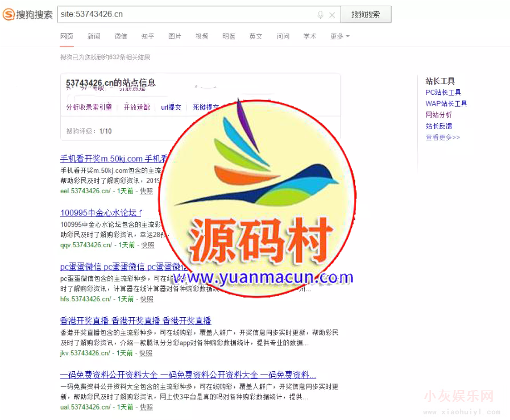The image size is (510, 420).
Task: Expand the 查看更多>> link in sidebar
Action: (442, 138)
